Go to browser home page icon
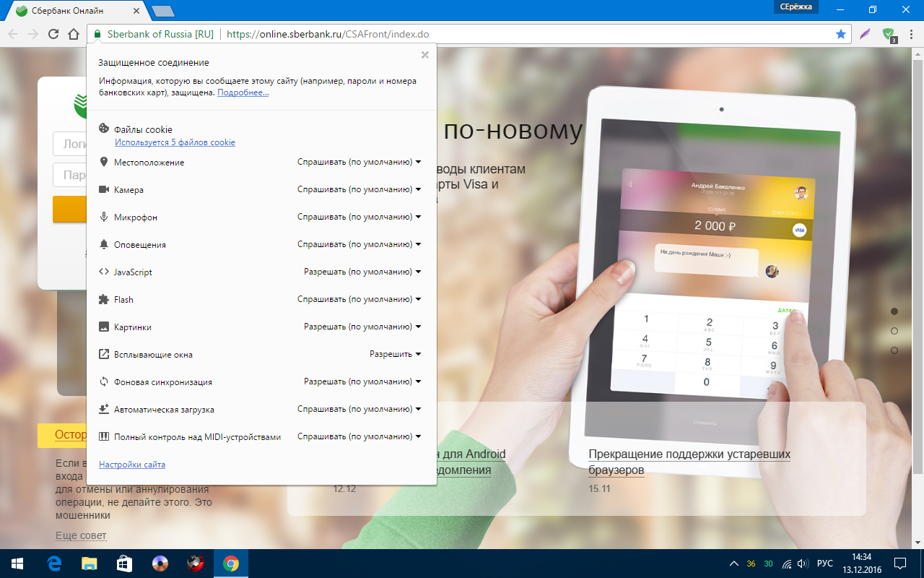This screenshot has width=924, height=578. point(73,34)
